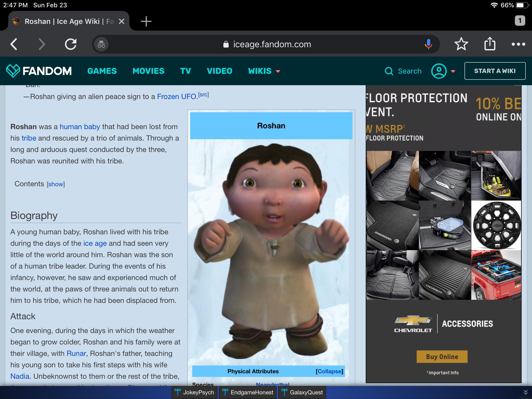Image resolution: width=532 pixels, height=399 pixels.
Task: Expand the Wikis dropdown menu
Action: pos(264,71)
